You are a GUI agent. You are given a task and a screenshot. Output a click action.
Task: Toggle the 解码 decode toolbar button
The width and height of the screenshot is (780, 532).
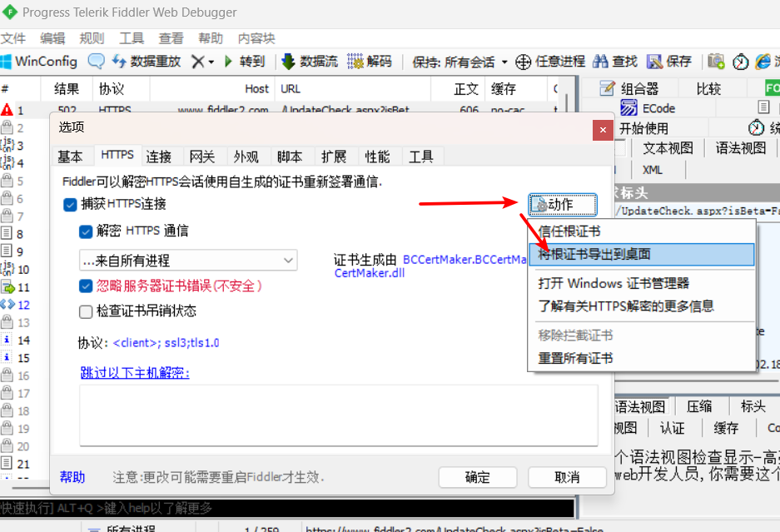point(370,62)
